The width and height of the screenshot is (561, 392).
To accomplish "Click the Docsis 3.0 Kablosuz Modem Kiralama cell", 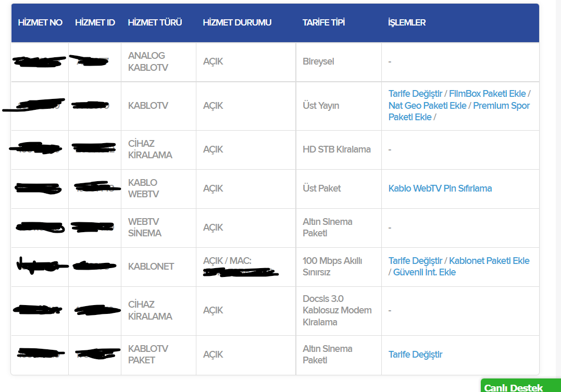I will click(x=337, y=310).
